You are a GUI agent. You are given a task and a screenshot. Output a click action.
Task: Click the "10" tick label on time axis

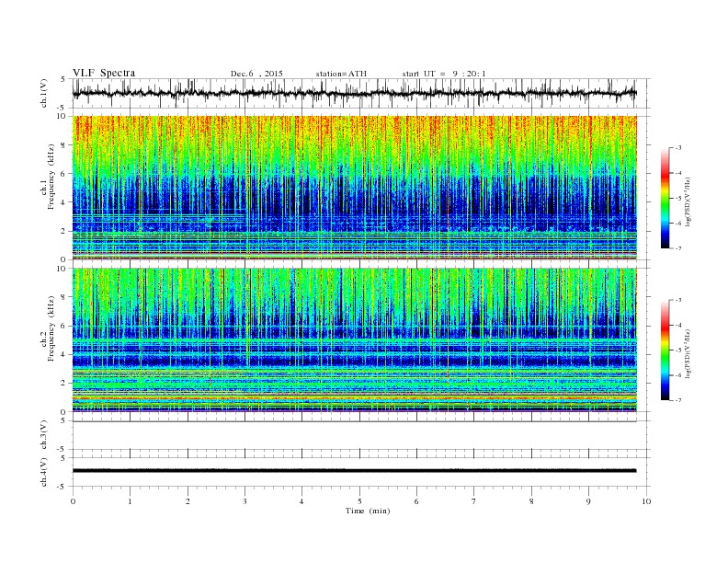click(x=646, y=501)
